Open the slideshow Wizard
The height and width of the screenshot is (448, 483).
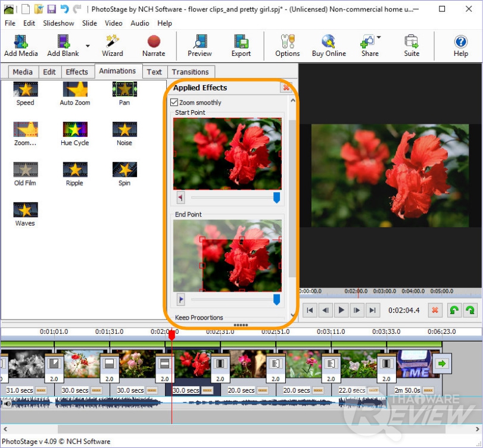112,45
